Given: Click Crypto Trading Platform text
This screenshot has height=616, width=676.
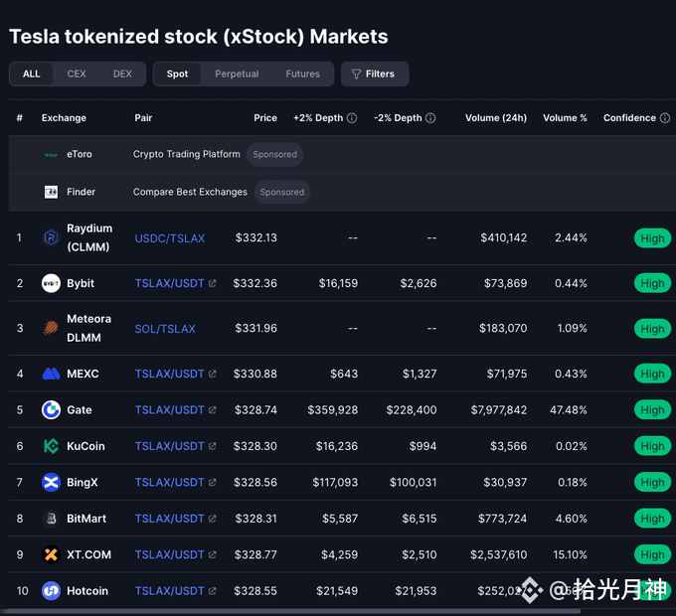Looking at the screenshot, I should coord(186,154).
